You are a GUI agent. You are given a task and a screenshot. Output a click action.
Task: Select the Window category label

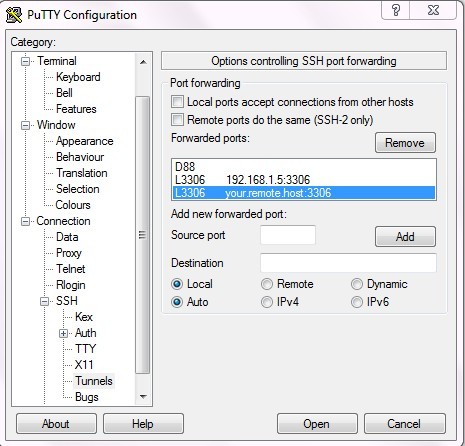tap(56, 125)
